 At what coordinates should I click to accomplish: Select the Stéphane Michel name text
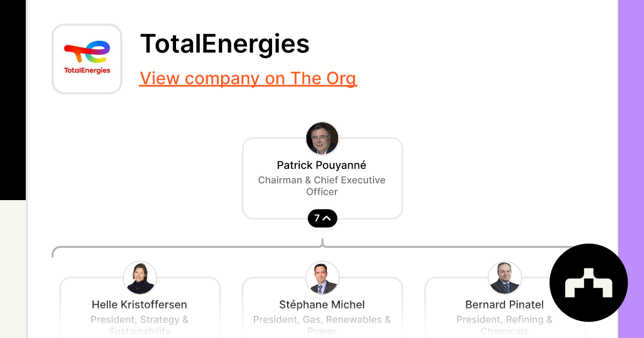pyautogui.click(x=322, y=305)
